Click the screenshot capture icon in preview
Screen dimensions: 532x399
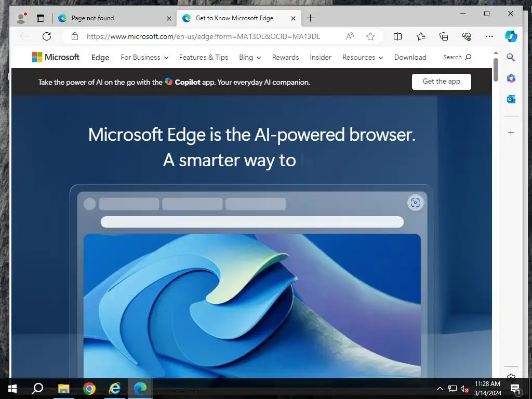415,203
